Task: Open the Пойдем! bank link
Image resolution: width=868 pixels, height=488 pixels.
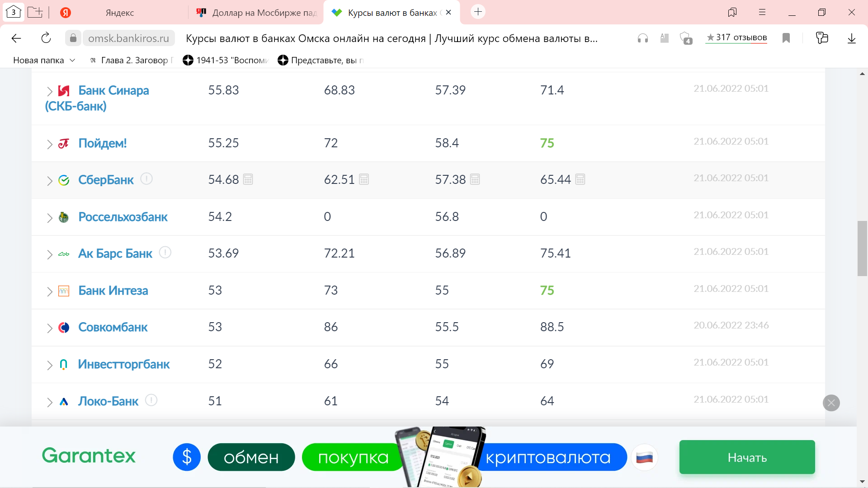Action: tap(103, 143)
